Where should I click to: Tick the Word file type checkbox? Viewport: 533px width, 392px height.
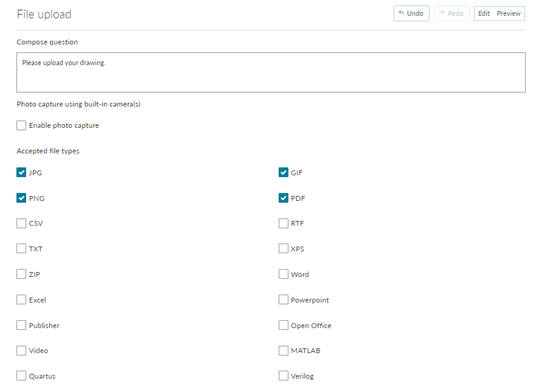point(284,274)
